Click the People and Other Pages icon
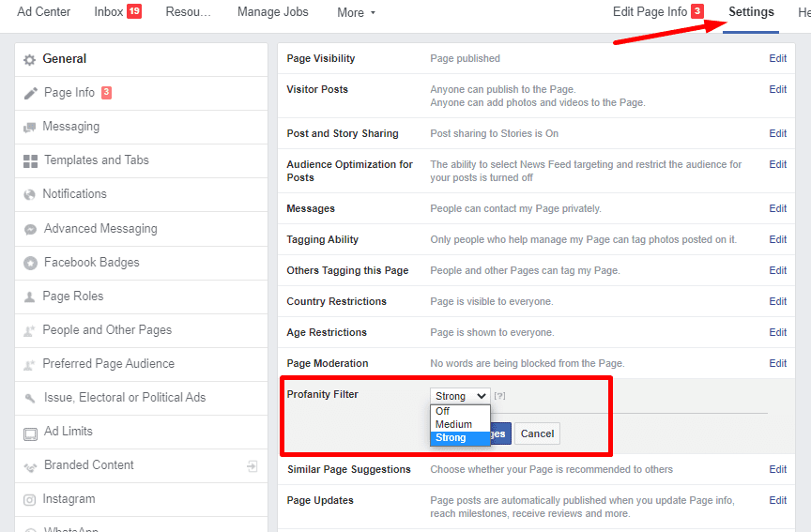The image size is (811, 532). click(29, 331)
